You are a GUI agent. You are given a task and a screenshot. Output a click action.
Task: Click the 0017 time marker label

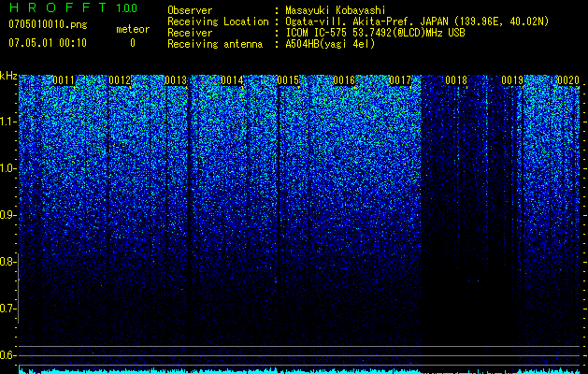(400, 80)
